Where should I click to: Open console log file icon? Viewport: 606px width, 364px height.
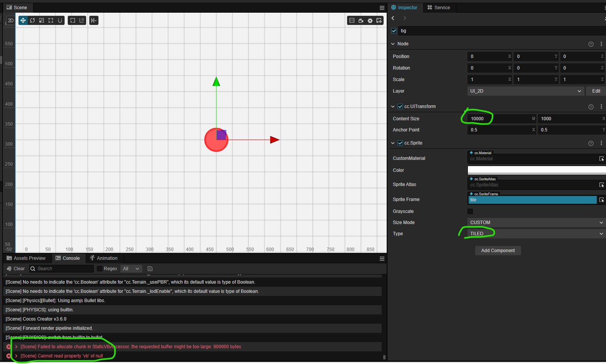[150, 269]
